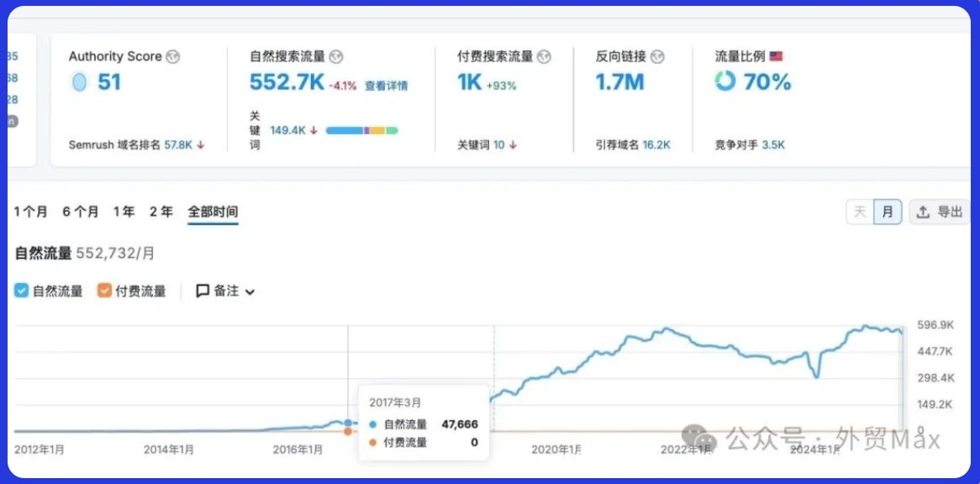The width and height of the screenshot is (980, 484).
Task: Click the globe icon next to 付费搜索流量
Action: pos(544,57)
